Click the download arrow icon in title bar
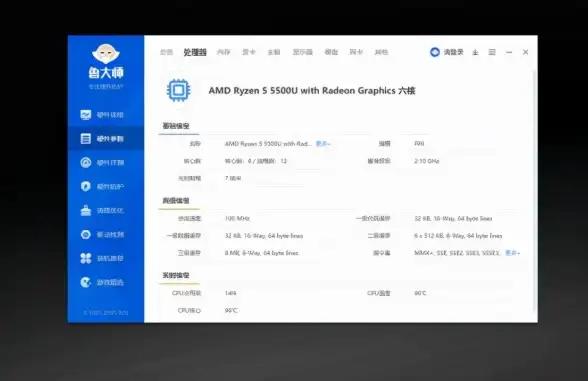The height and width of the screenshot is (381, 588). (475, 52)
